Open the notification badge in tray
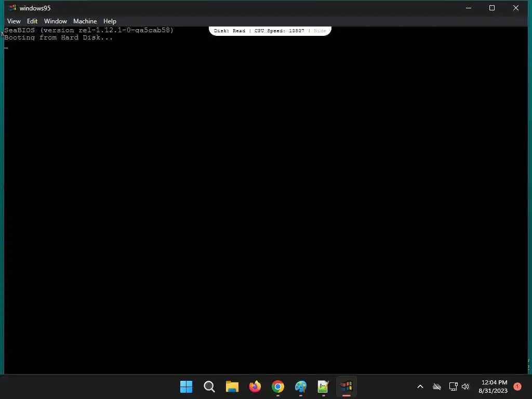 click(517, 387)
